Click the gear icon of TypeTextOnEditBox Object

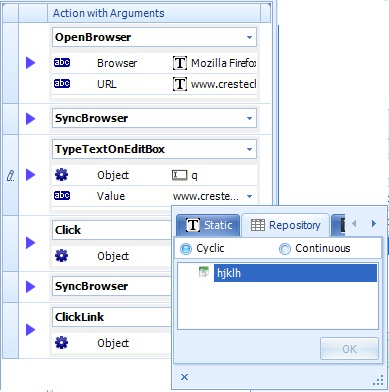tap(61, 175)
